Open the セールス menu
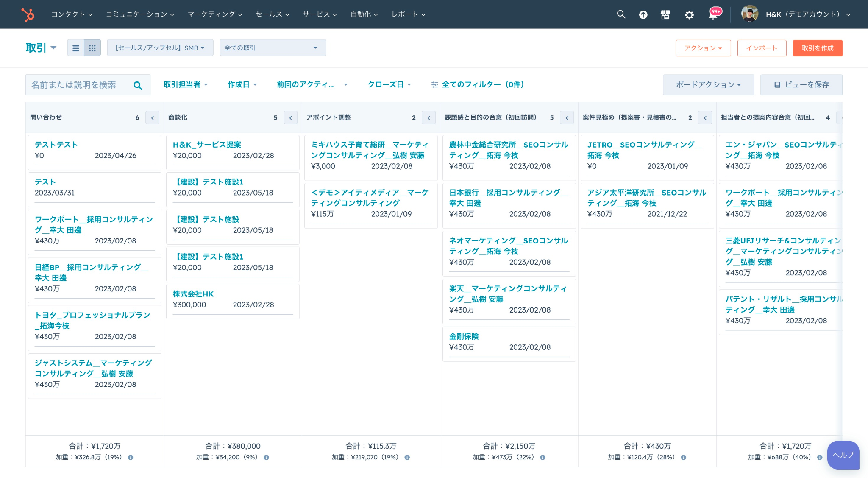 [x=272, y=14]
